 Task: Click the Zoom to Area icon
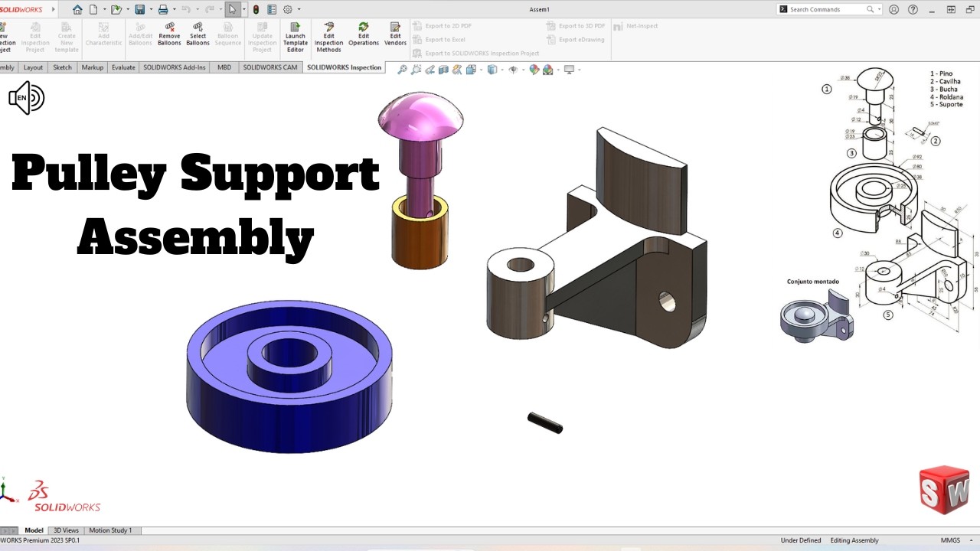[x=416, y=70]
